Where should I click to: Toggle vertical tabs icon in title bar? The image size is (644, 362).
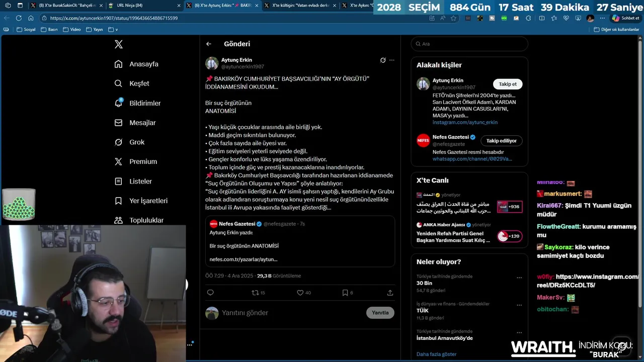point(20,6)
